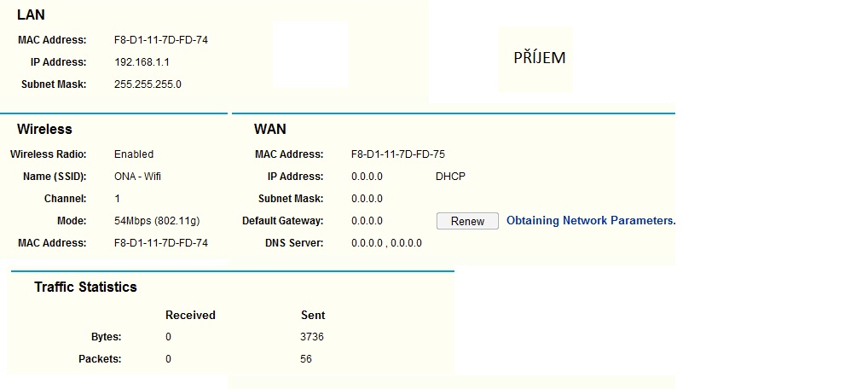Click the Default Gateway label
The width and height of the screenshot is (868, 389).
(282, 221)
